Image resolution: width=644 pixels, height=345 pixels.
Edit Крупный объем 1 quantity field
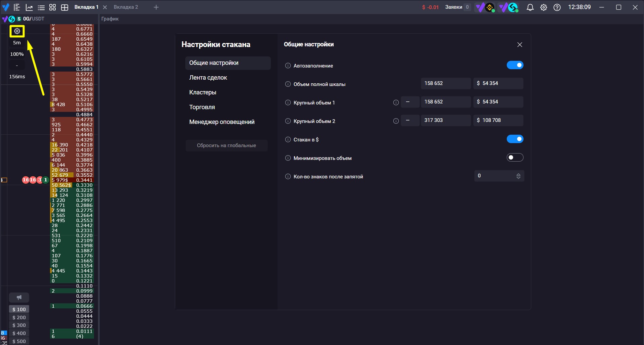(x=446, y=102)
